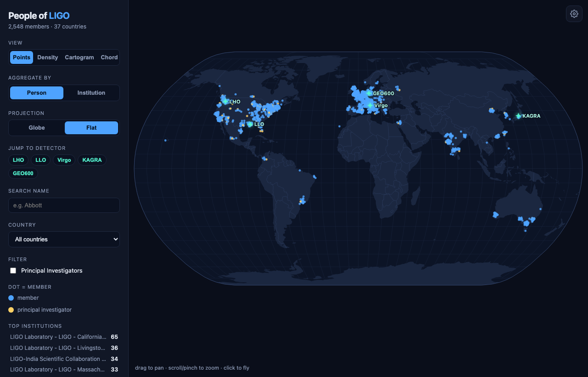This screenshot has width=588, height=377.
Task: Switch to the Cartogram view
Action: pyautogui.click(x=79, y=57)
